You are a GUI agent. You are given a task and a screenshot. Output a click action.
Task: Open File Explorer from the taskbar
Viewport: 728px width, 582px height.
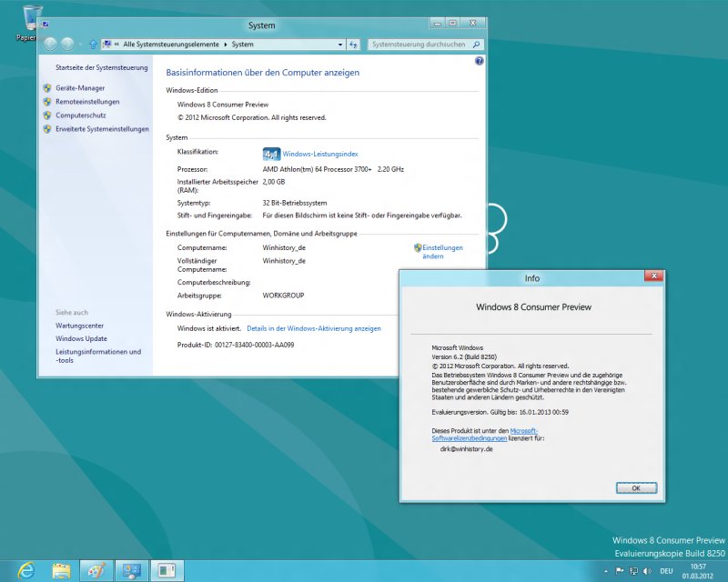point(61,570)
